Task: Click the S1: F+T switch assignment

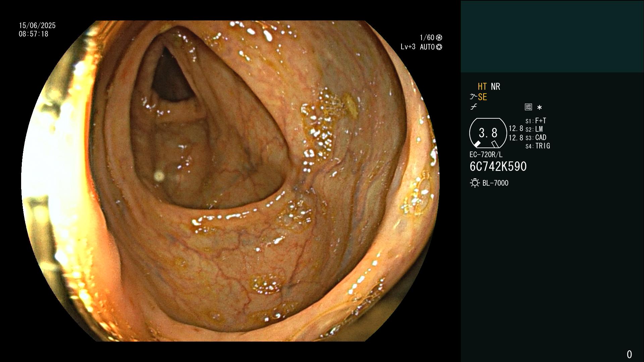Action: 536,121
